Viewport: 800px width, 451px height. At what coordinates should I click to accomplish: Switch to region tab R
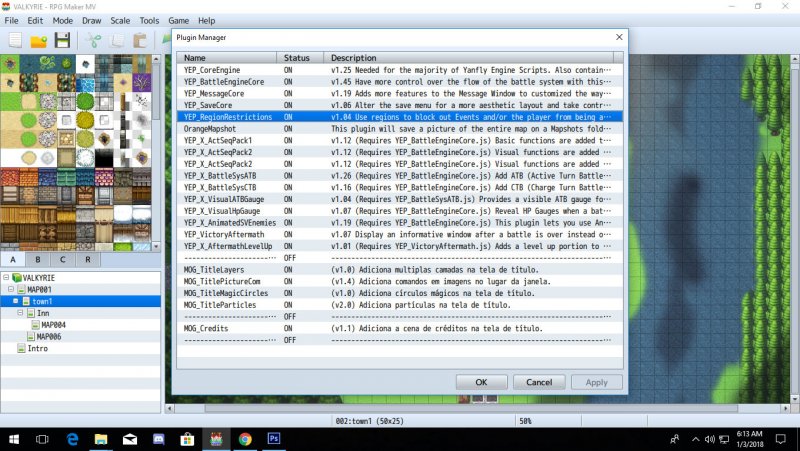click(88, 259)
